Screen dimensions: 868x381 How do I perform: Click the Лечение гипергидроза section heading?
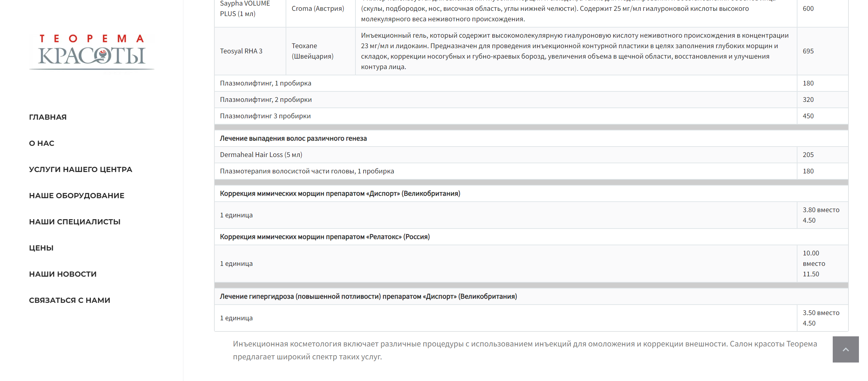(x=368, y=297)
